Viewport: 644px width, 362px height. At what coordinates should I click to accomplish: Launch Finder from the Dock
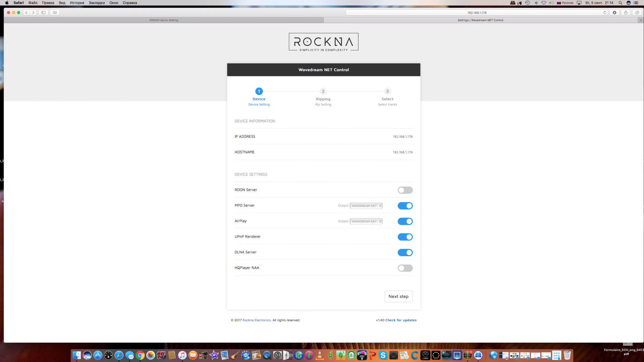(x=77, y=355)
